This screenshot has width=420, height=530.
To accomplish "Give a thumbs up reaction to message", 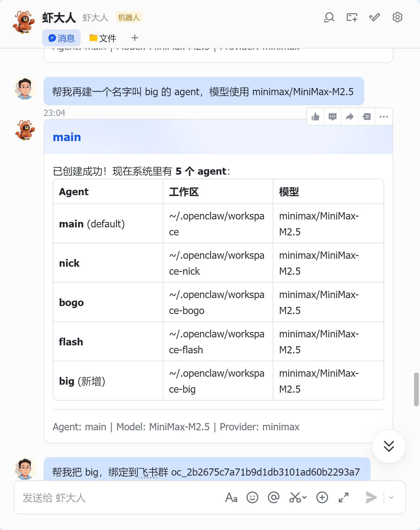I will [315, 117].
